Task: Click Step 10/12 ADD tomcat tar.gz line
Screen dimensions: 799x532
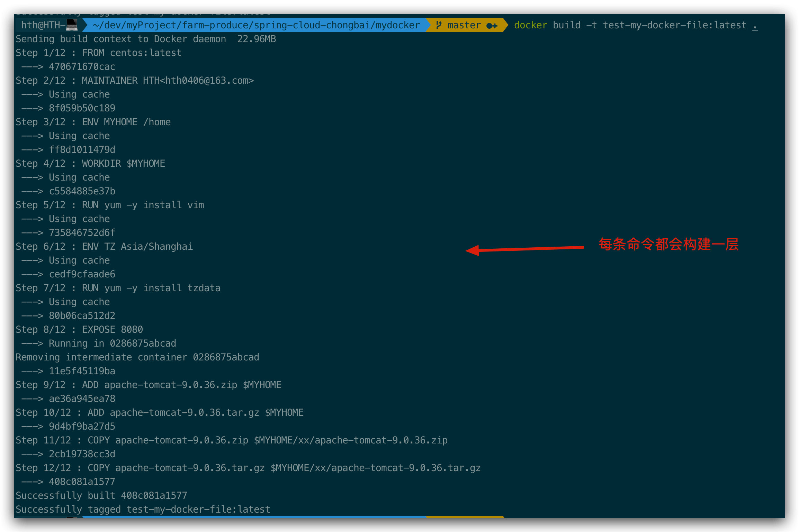Action: click(160, 413)
